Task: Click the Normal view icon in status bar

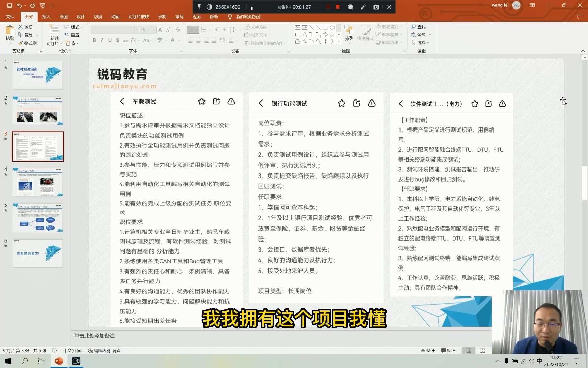Action: (x=469, y=350)
